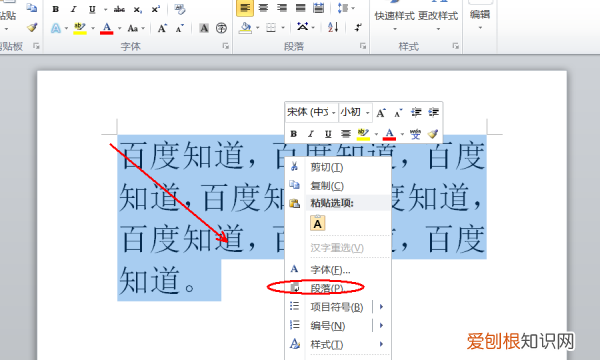The width and height of the screenshot is (600, 360).
Task: Toggle the mini toolbar Bold button
Action: coord(293,134)
